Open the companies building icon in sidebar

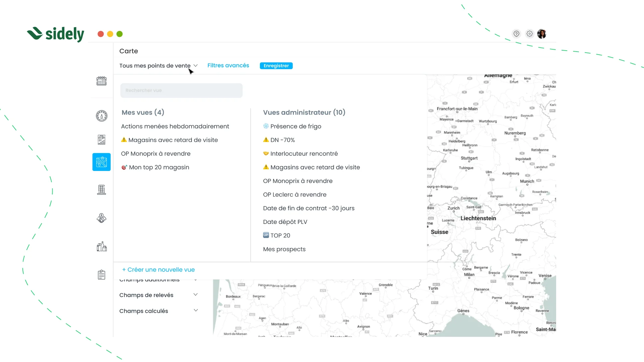tap(101, 190)
